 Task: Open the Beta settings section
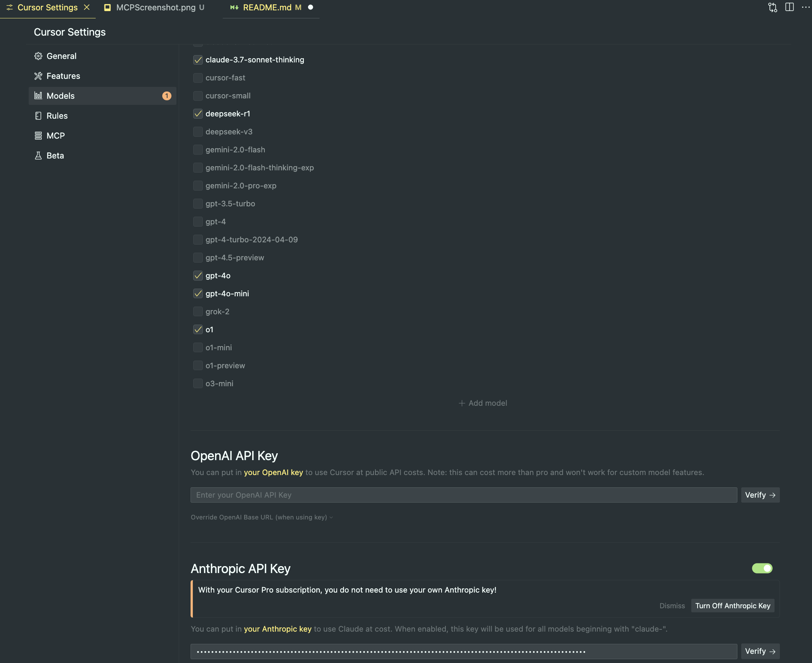(x=103, y=155)
